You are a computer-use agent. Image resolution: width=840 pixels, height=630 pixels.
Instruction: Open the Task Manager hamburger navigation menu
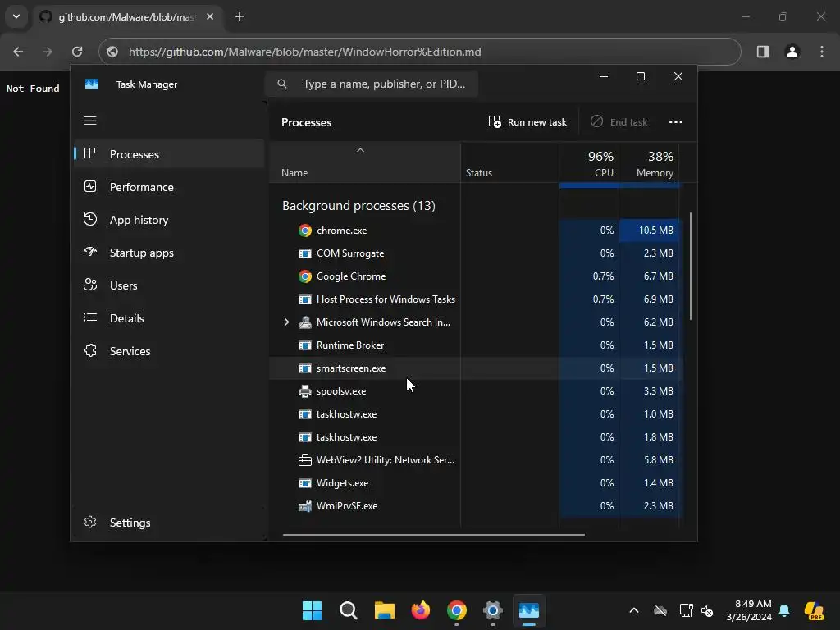pyautogui.click(x=90, y=121)
